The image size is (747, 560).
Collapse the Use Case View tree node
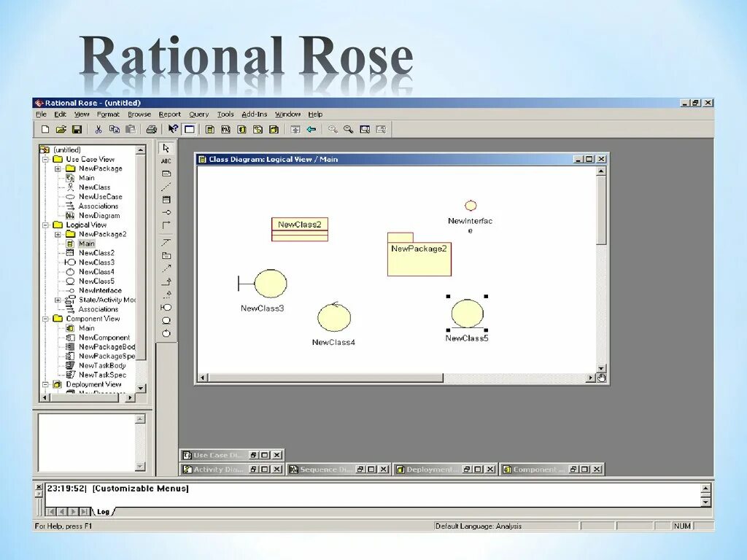pyautogui.click(x=45, y=159)
